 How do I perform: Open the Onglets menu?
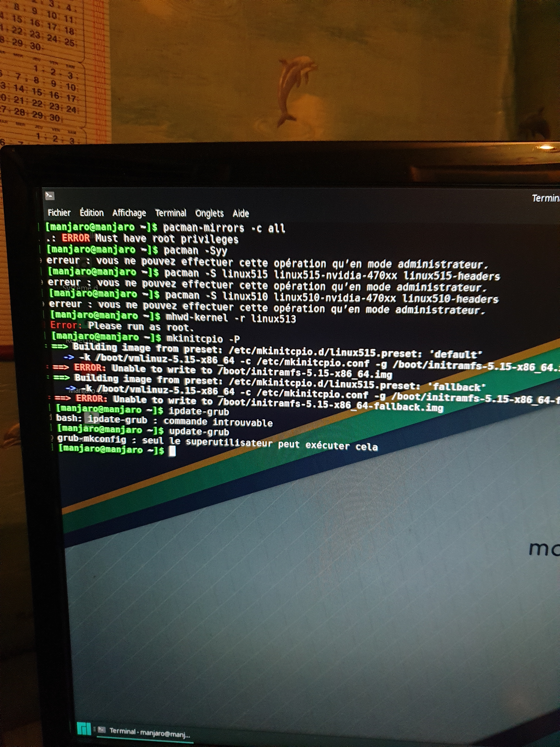tap(209, 213)
